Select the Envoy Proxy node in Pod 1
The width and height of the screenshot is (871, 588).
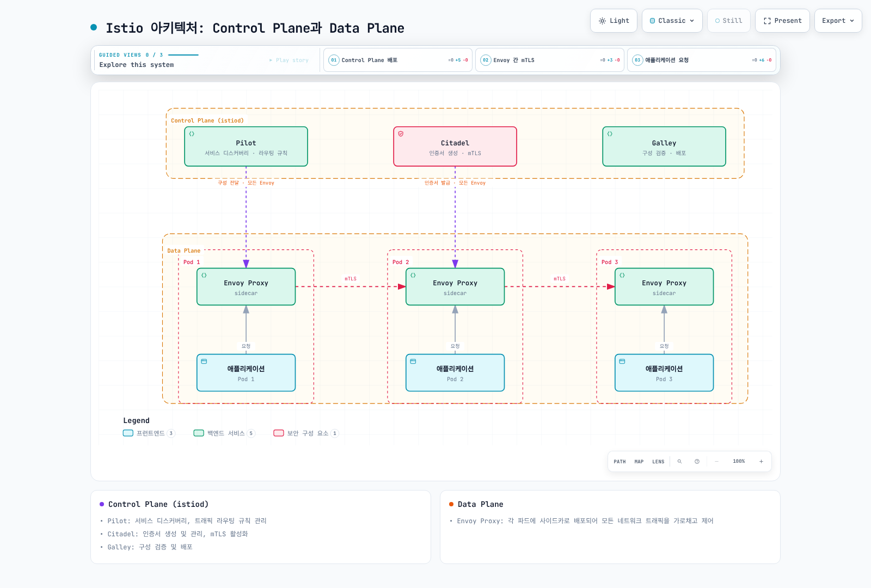click(246, 287)
